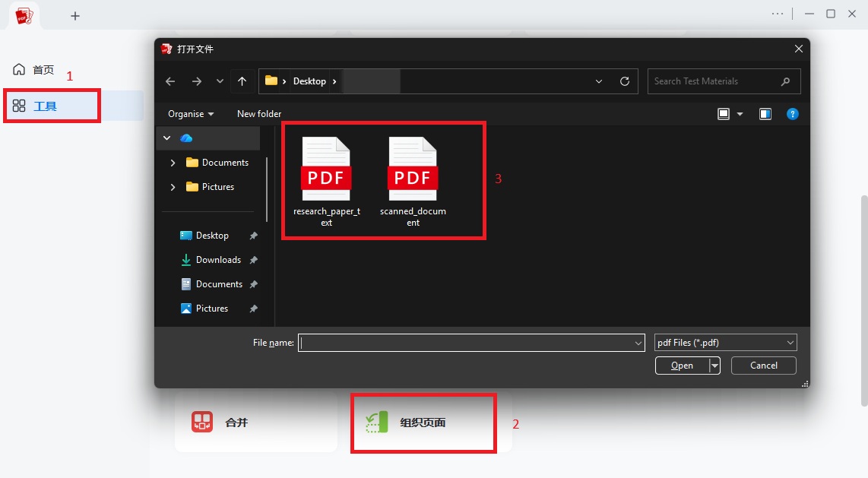Click the folder icon in address bar
This screenshot has width=868, height=478.
[x=271, y=81]
